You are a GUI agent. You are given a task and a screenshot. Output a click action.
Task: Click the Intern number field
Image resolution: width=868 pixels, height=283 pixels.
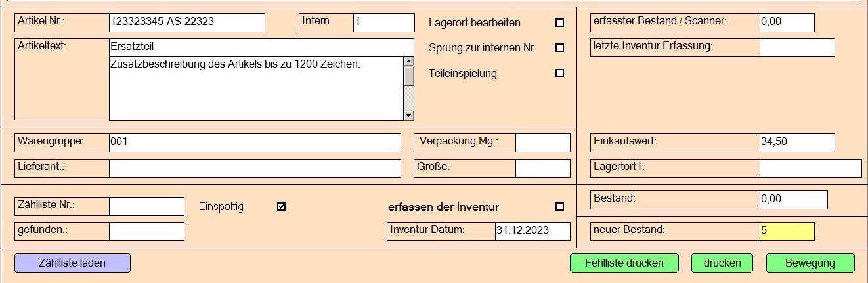pyautogui.click(x=383, y=22)
